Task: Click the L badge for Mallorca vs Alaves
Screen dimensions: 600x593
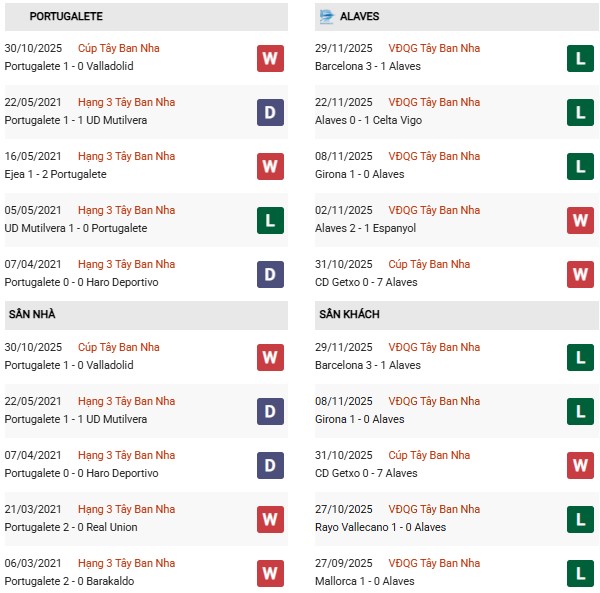Action: (x=580, y=573)
